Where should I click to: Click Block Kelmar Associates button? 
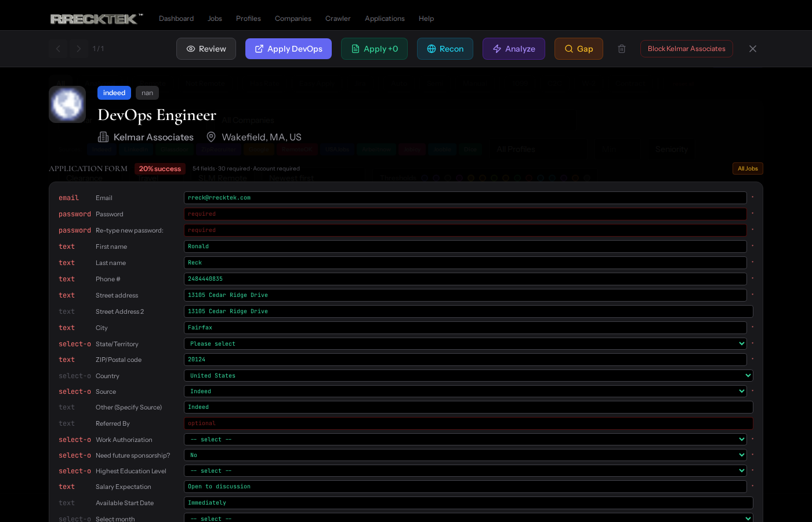coord(686,49)
